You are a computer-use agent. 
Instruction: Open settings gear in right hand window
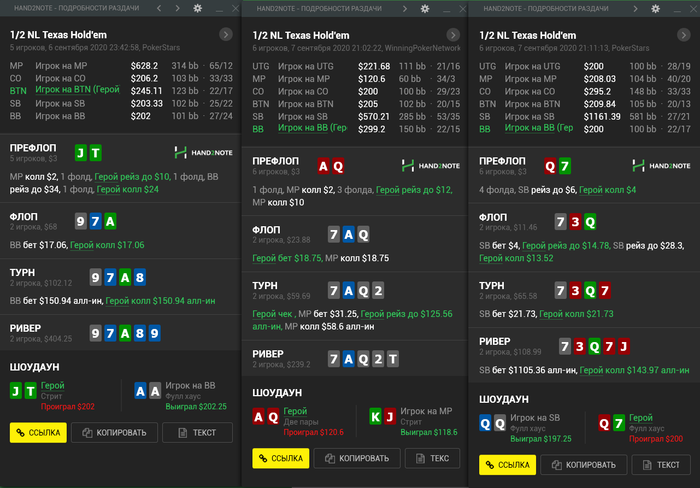click(655, 8)
